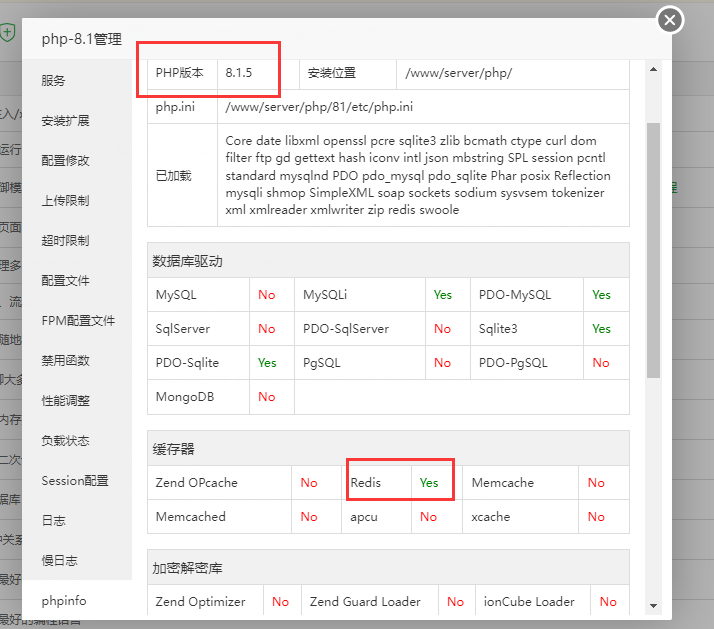714x629 pixels.
Task: Click the MongoDB cell
Action: [x=198, y=397]
